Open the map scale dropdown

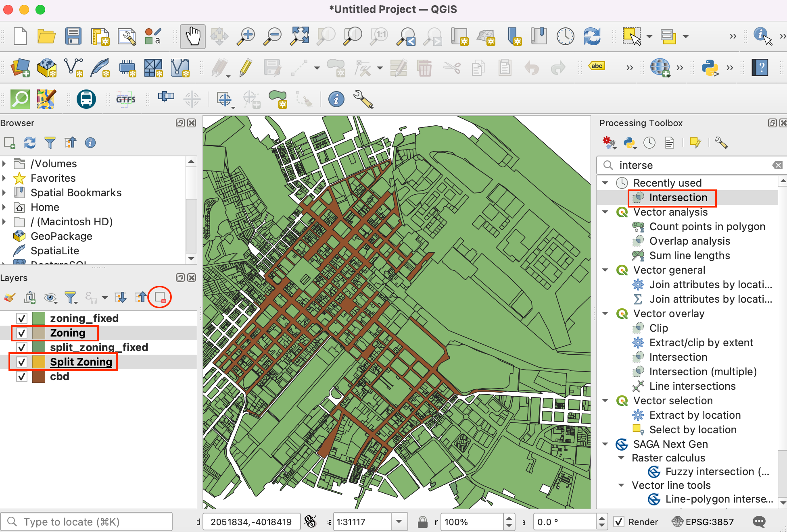pos(399,522)
